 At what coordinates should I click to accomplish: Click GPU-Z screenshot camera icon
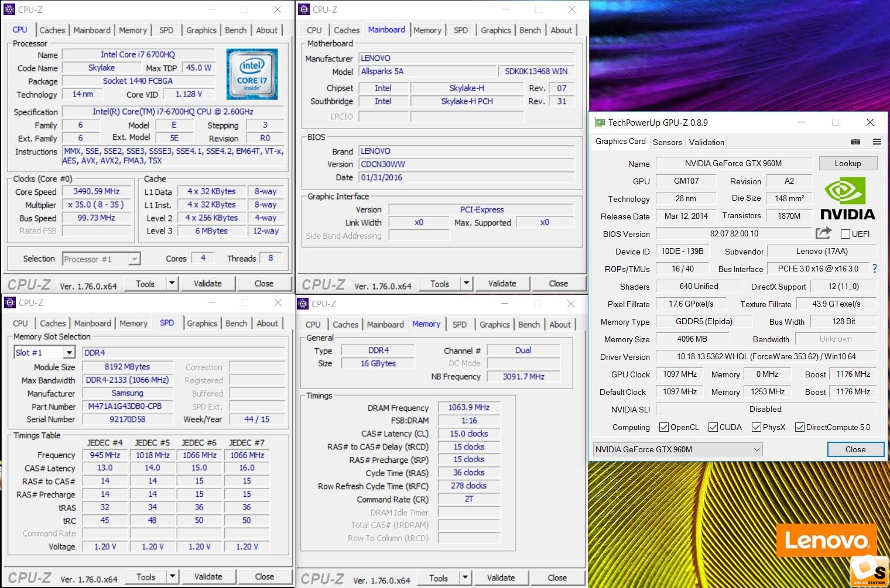tap(855, 142)
